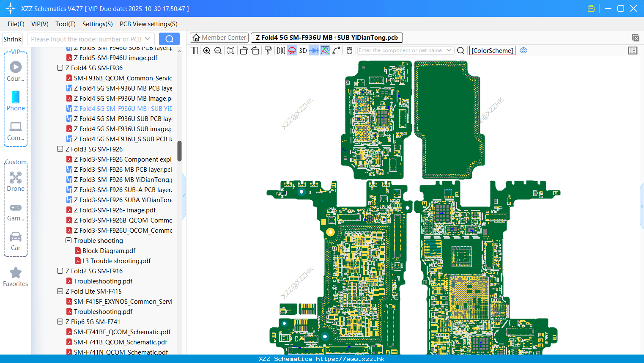Zoom in on the PCB view
The width and height of the screenshot is (644, 363).
pyautogui.click(x=207, y=50)
